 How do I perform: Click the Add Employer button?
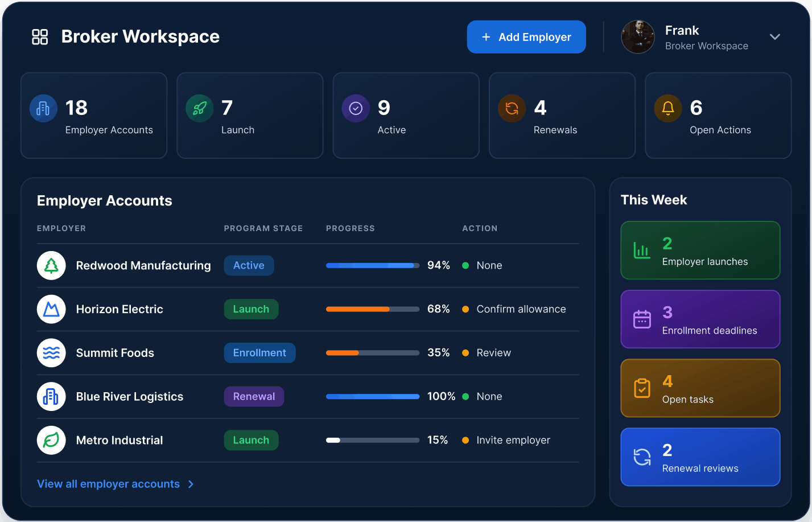coord(526,37)
